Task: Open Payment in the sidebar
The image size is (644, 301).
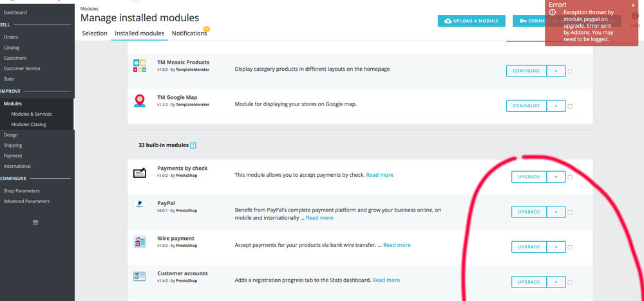Action: pyautogui.click(x=13, y=156)
